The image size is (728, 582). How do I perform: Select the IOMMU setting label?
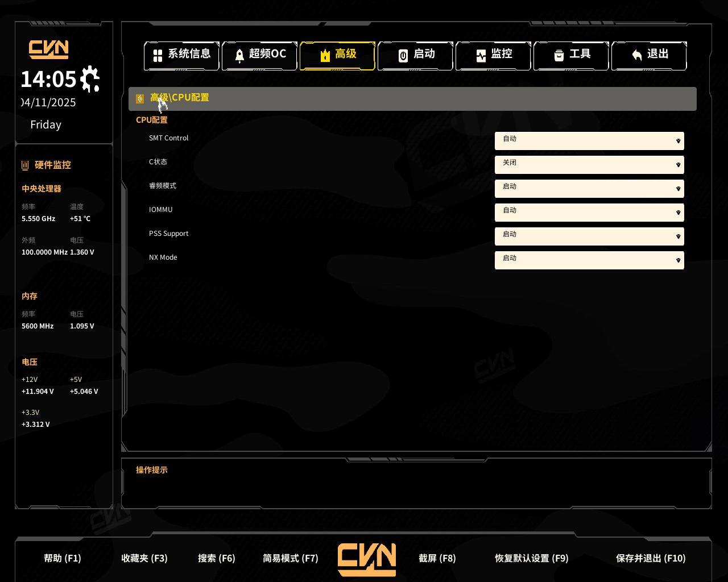(161, 210)
